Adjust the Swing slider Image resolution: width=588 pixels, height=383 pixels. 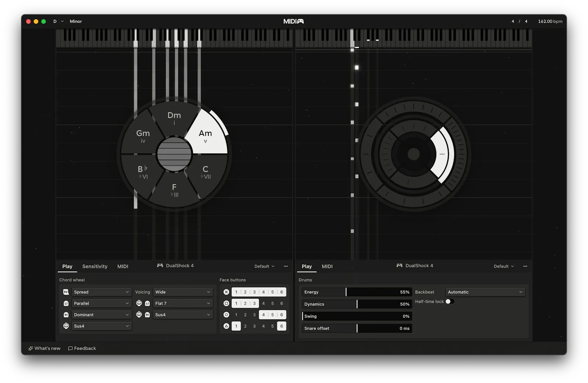pyautogui.click(x=357, y=316)
